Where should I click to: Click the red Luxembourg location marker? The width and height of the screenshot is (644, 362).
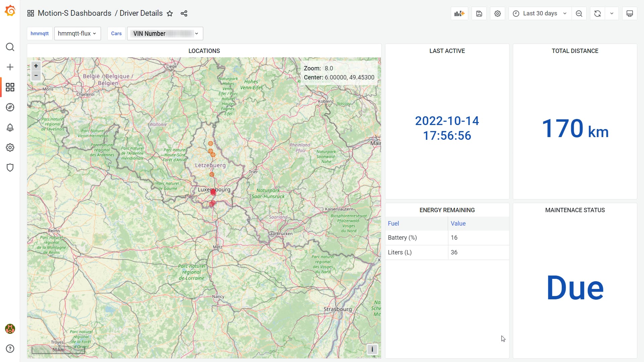(213, 192)
